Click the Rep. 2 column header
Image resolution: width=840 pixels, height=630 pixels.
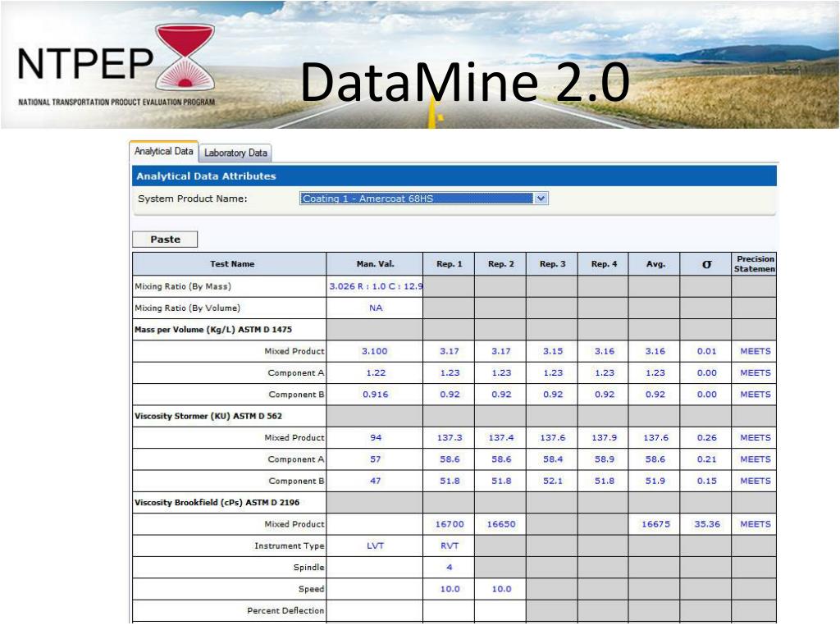pos(500,264)
